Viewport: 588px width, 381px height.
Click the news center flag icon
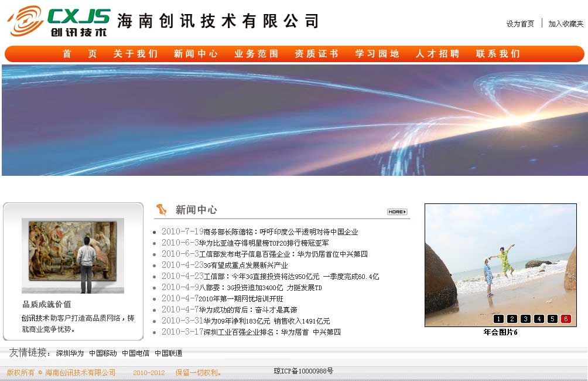pos(162,208)
